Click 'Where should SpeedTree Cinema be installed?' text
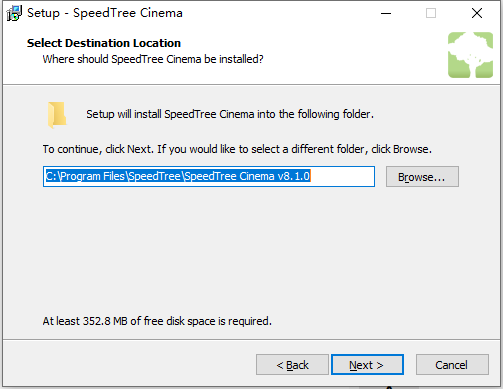Image resolution: width=503 pixels, height=389 pixels. pos(153,59)
